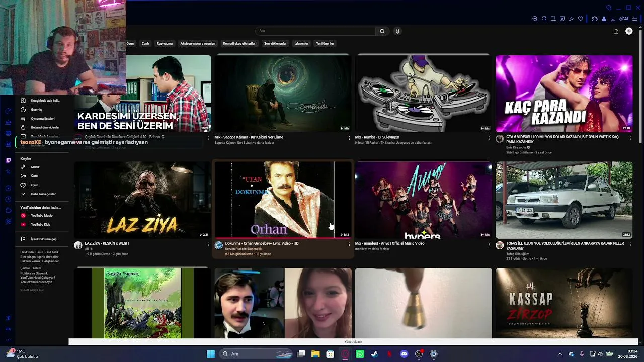Select the 'Son yüklenenler' filter chip
The height and width of the screenshot is (362, 644).
275,44
